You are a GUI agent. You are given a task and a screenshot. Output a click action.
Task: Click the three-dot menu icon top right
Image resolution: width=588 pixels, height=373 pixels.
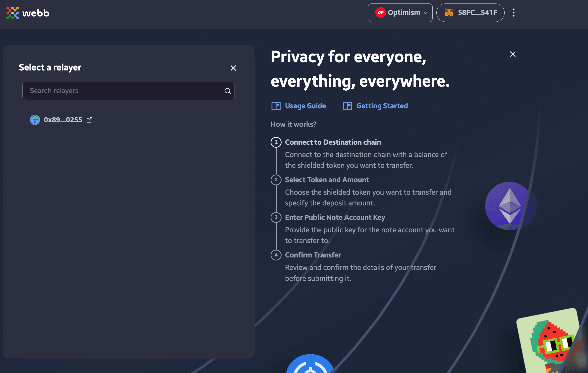tap(513, 12)
